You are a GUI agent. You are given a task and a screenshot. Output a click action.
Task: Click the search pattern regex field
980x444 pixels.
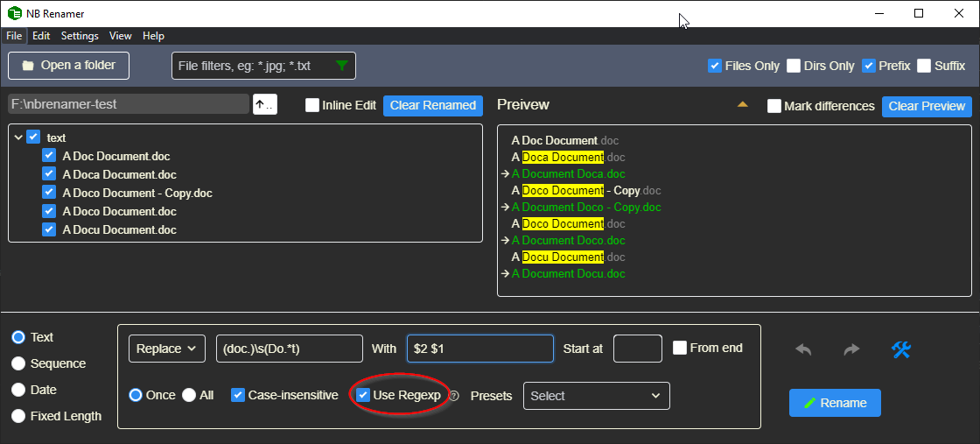pyautogui.click(x=290, y=349)
